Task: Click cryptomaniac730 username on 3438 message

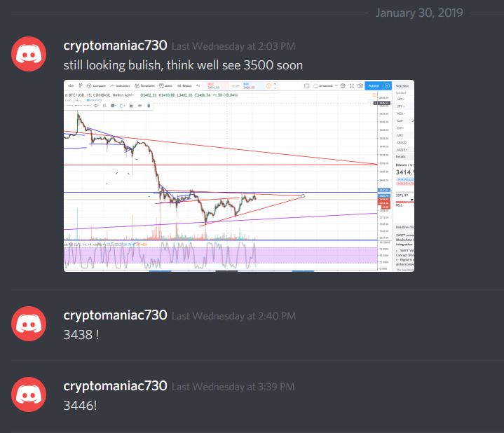Action: coord(115,315)
